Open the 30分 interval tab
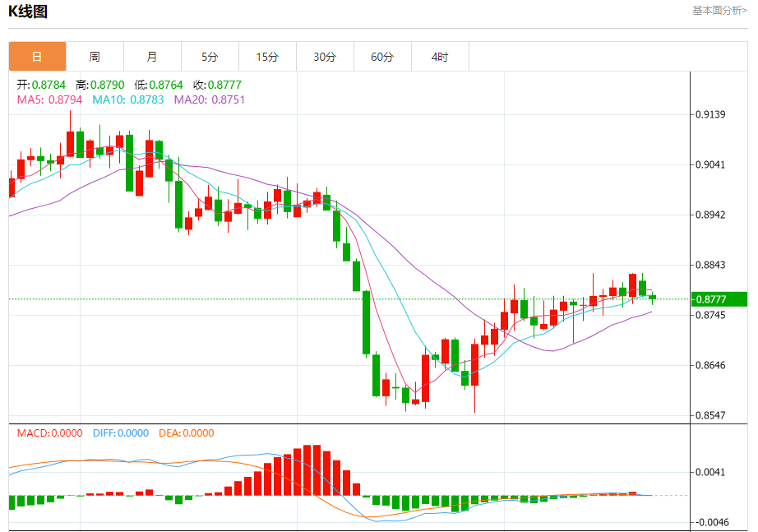This screenshot has height=532, width=758. click(325, 57)
